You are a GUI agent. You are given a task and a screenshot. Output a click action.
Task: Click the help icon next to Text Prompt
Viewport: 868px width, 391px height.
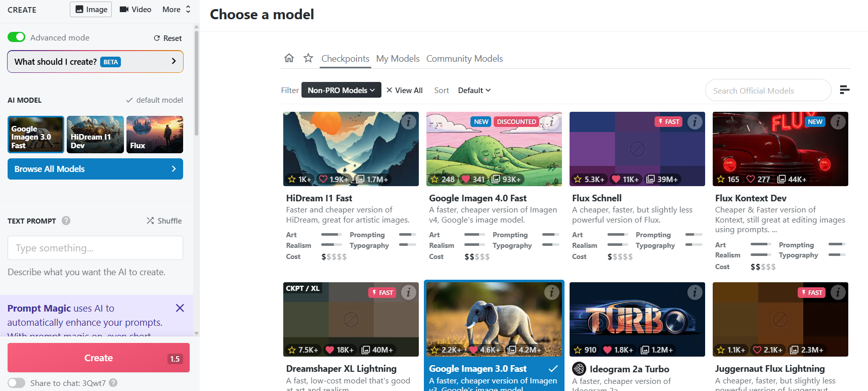point(66,221)
